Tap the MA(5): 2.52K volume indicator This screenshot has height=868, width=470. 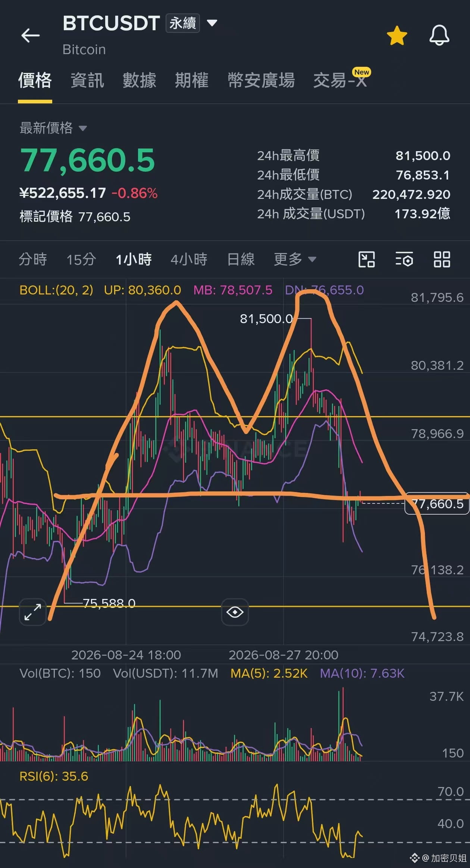[x=269, y=673]
